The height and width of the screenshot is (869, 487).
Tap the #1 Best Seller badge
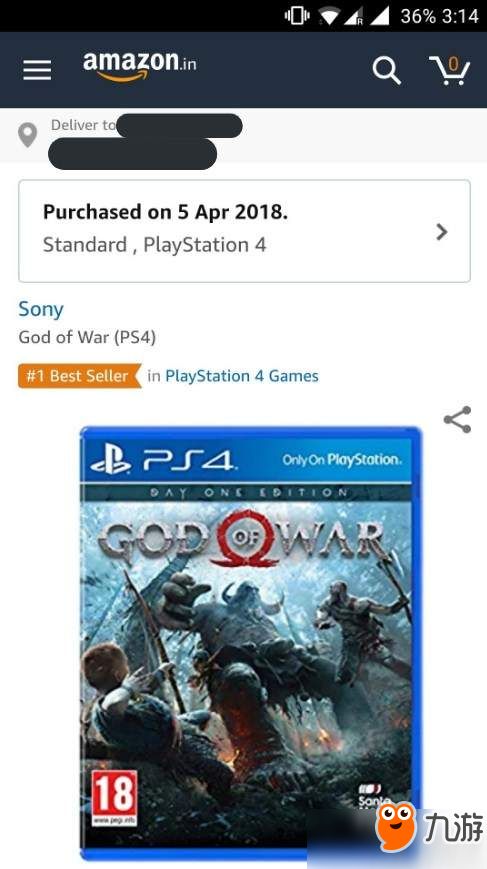(80, 376)
